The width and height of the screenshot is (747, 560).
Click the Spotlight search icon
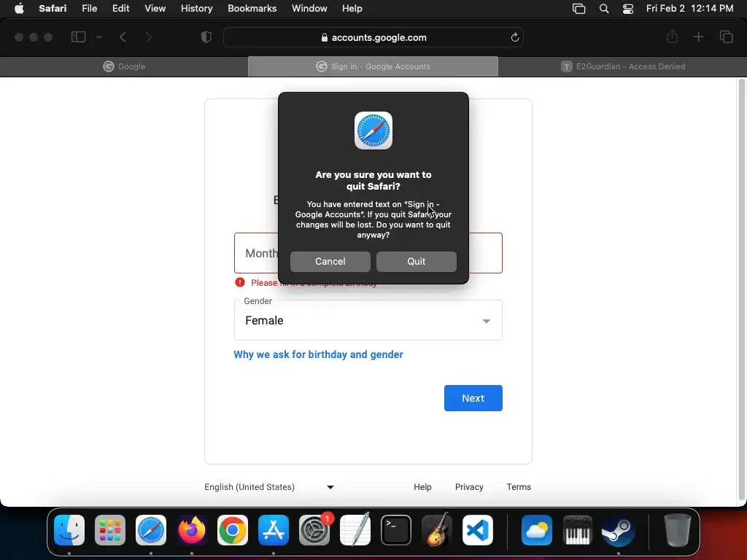point(603,9)
